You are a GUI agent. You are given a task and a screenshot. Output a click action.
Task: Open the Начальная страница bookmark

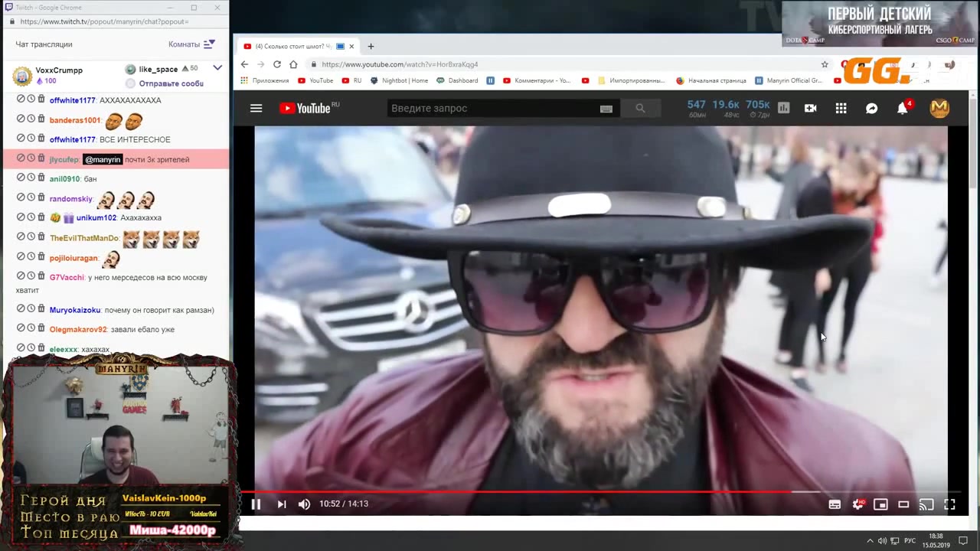[x=711, y=80]
